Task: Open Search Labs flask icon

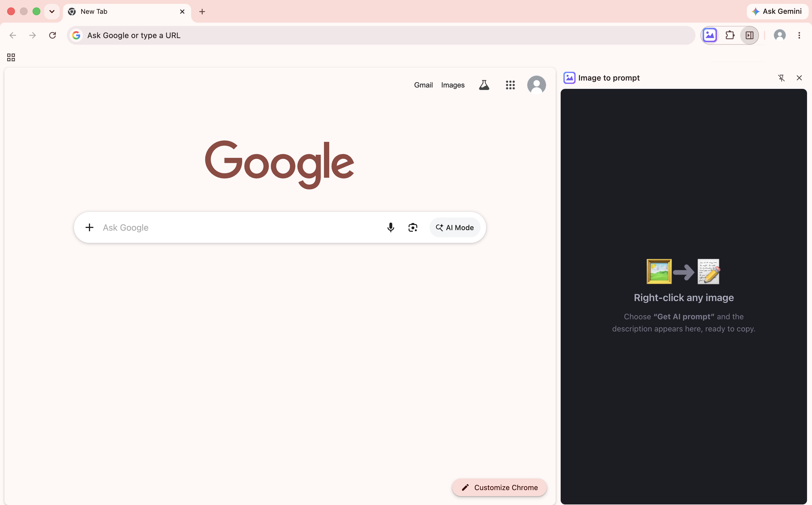Action: tap(484, 85)
